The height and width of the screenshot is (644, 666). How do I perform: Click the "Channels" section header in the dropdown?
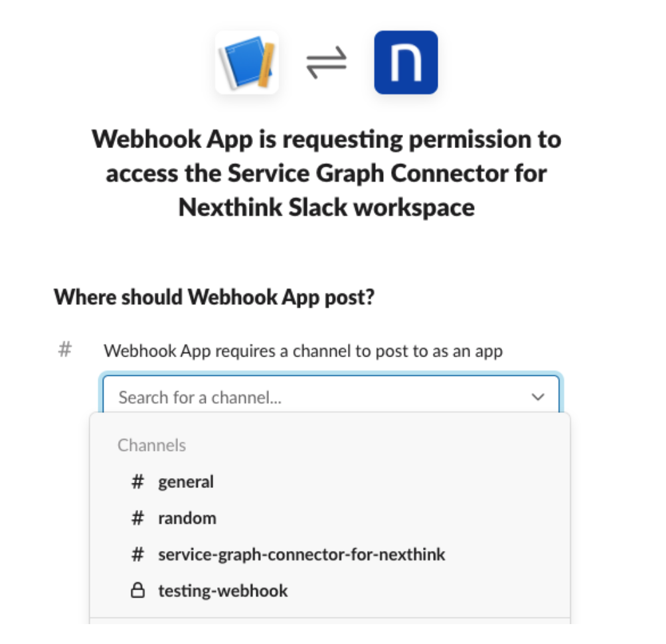point(151,445)
